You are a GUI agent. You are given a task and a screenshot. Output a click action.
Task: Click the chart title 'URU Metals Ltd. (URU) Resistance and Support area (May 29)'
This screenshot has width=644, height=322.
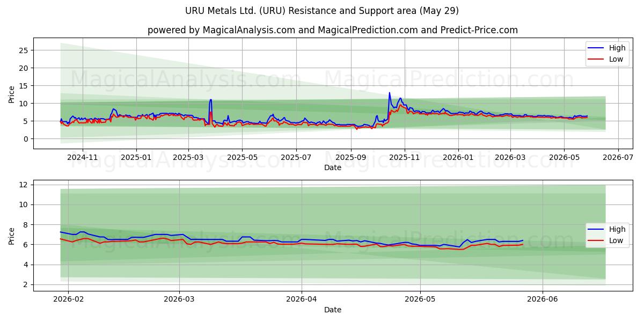322,11
